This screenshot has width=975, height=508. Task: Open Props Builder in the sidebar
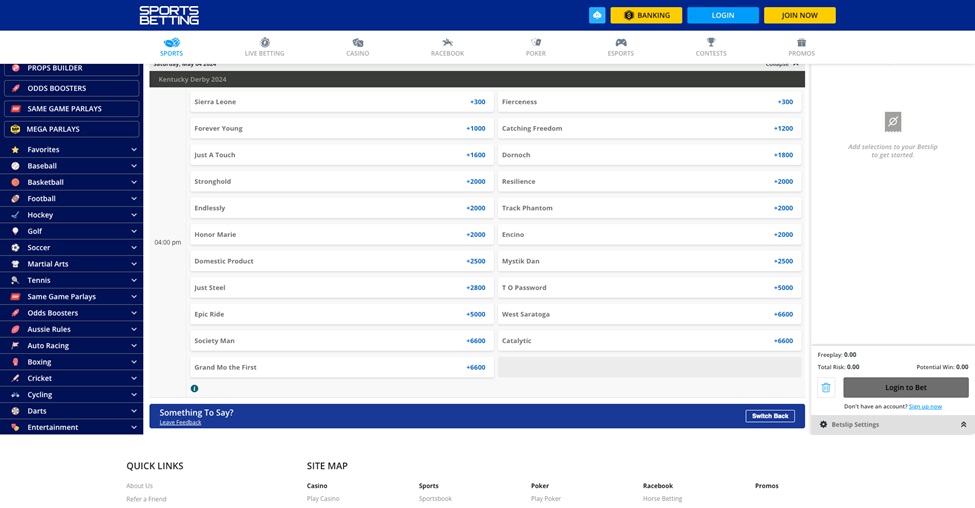(72, 68)
